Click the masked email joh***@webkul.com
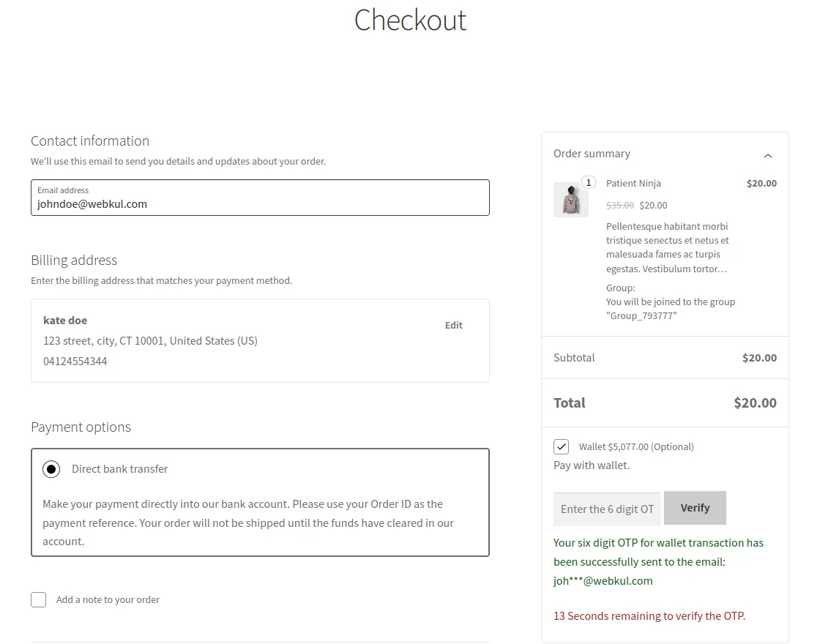 [603, 580]
